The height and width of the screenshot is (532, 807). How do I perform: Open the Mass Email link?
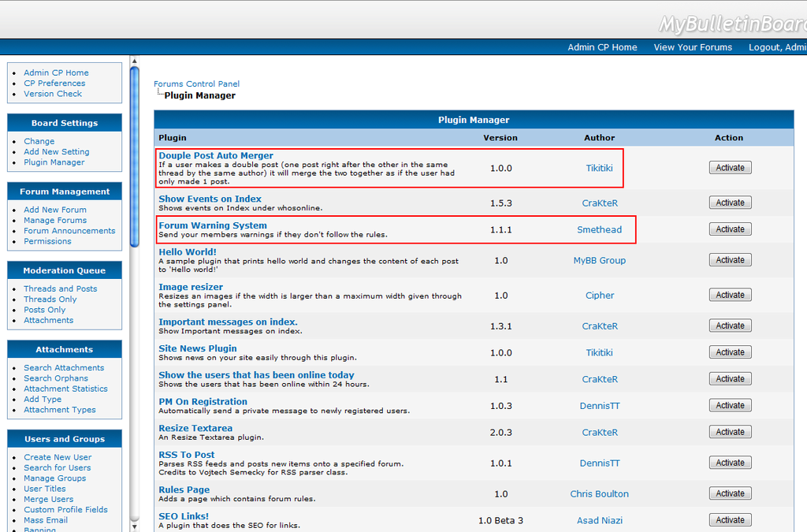click(44, 520)
